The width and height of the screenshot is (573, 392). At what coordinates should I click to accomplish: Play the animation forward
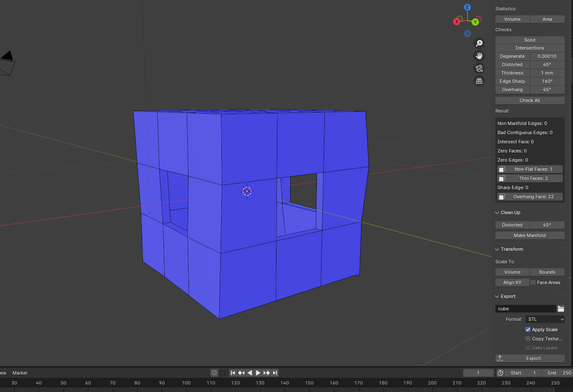pyautogui.click(x=258, y=373)
